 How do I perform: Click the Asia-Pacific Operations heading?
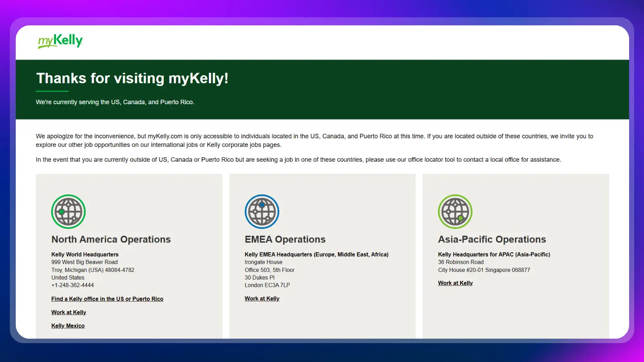coord(492,239)
